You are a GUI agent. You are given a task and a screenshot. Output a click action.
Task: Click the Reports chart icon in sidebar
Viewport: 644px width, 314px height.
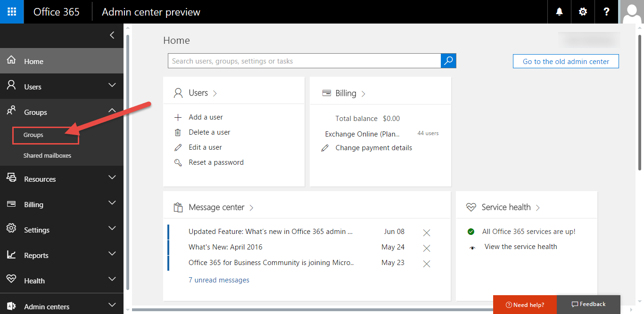(x=11, y=255)
